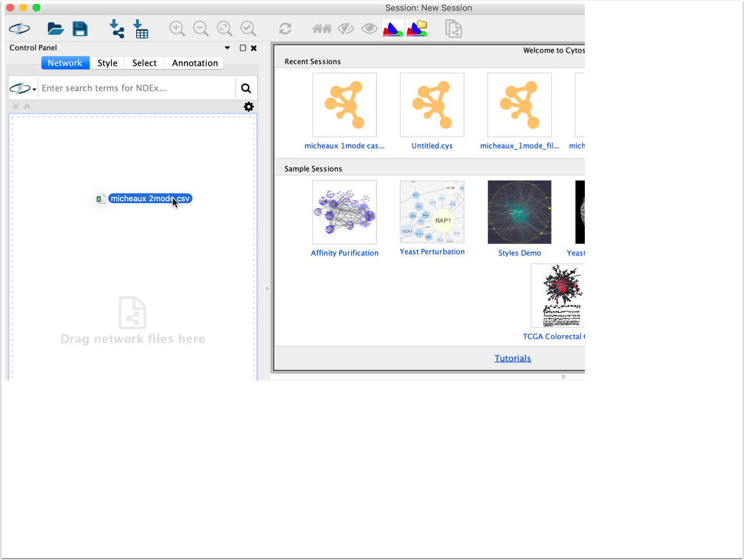Click the first neighbors house icon

[322, 29]
